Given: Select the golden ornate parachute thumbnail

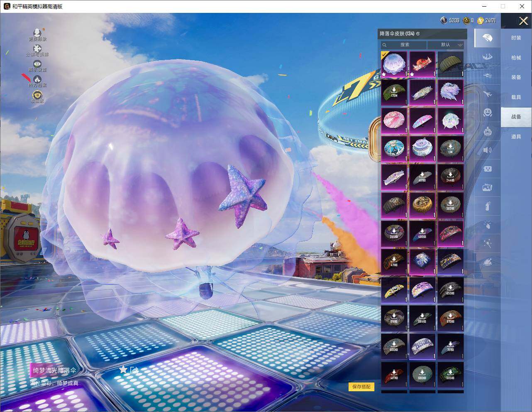Looking at the screenshot, I should coord(422,205).
